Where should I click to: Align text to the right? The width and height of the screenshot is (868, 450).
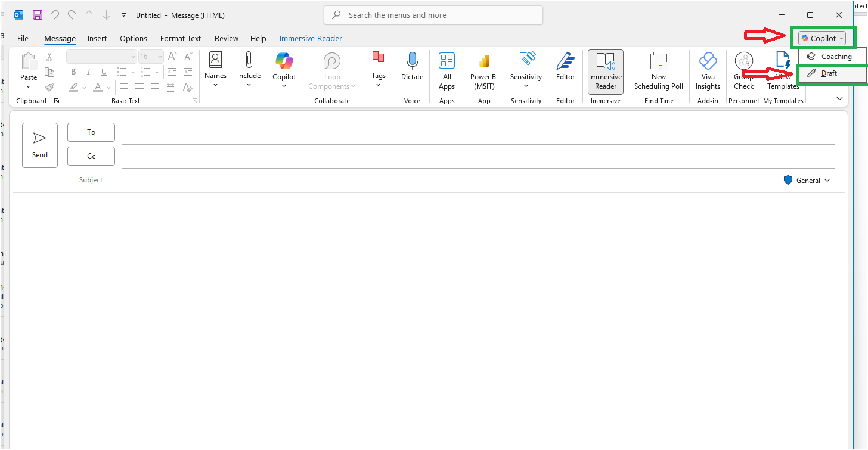pos(155,88)
